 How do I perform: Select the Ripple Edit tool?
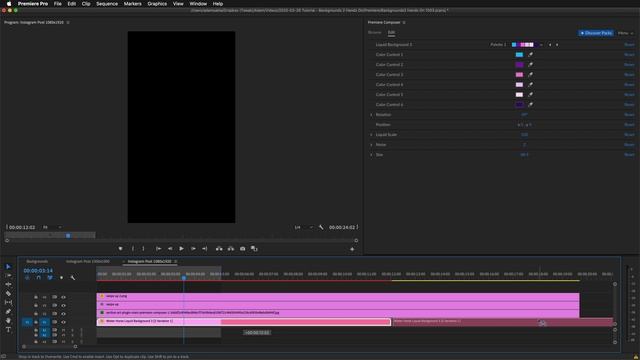click(8, 284)
